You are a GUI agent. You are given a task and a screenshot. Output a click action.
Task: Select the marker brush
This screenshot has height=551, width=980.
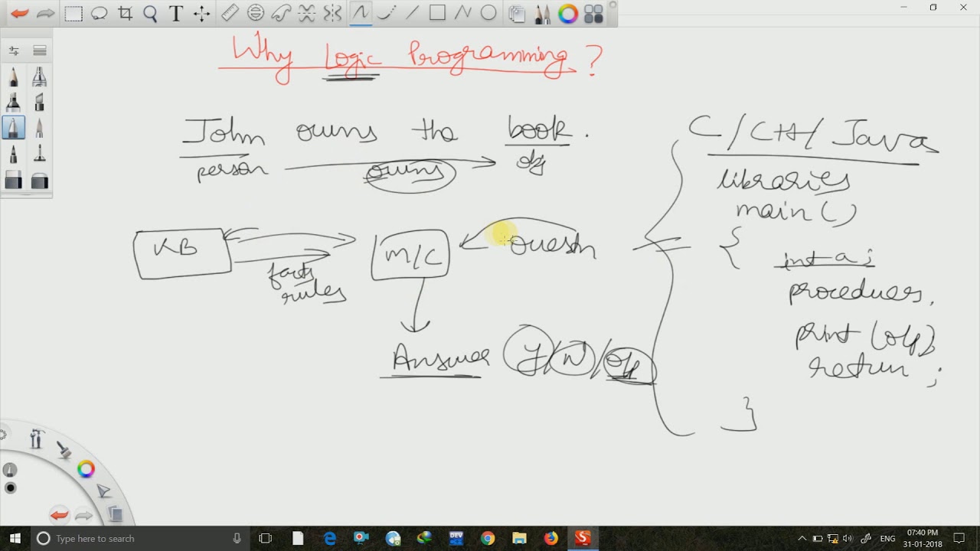(14, 102)
